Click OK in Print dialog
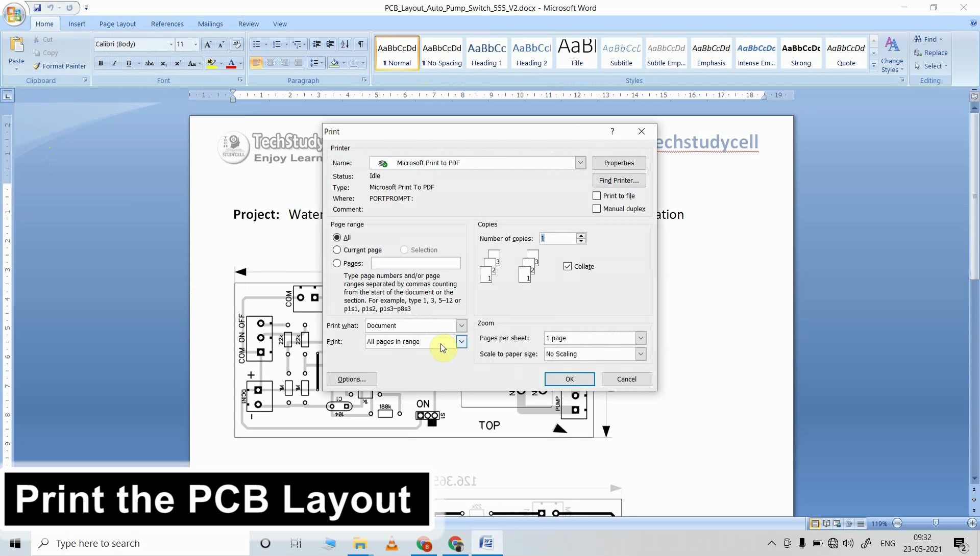The width and height of the screenshot is (980, 556). (570, 379)
